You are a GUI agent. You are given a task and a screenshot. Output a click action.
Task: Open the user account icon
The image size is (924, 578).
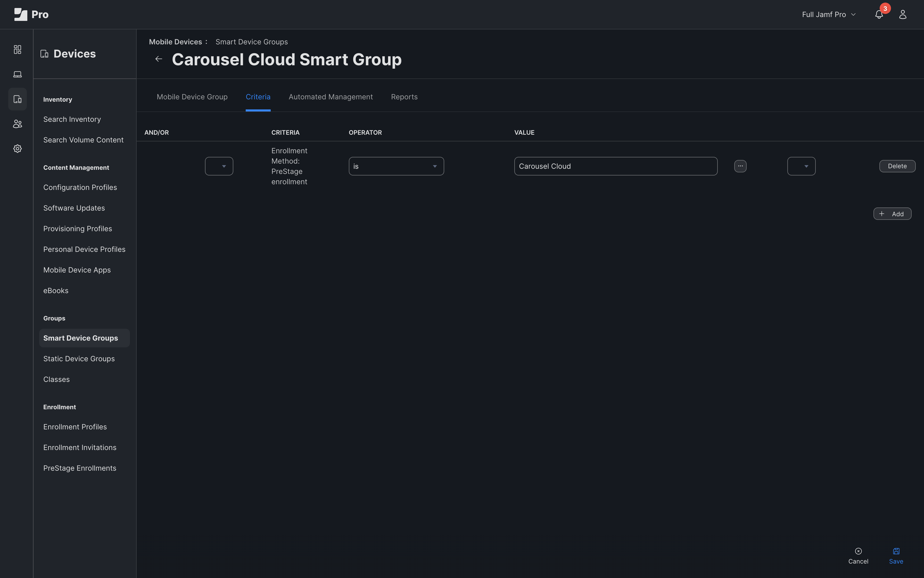903,14
